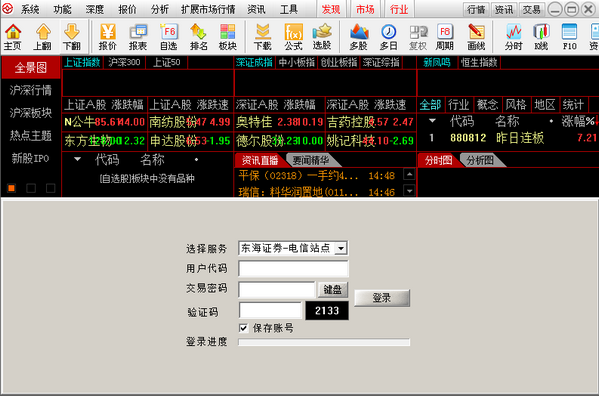Open the 报价 menu in the menu bar
The height and width of the screenshot is (396, 599).
(x=127, y=9)
